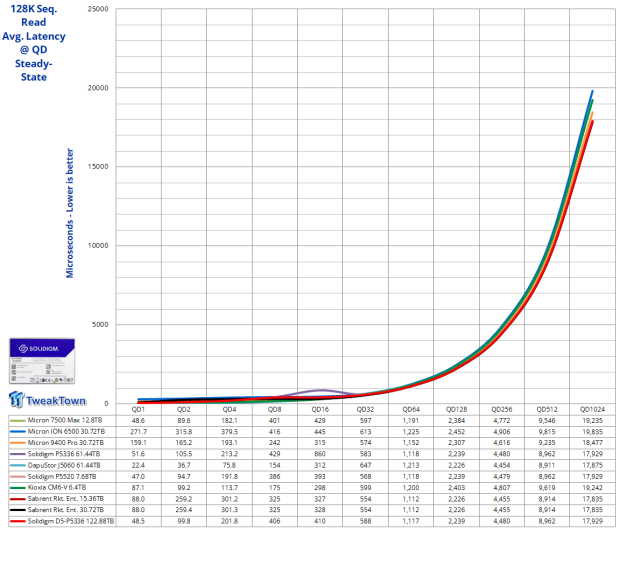The height and width of the screenshot is (568, 620).
Task: Click the QD512 column header
Action: (547, 409)
